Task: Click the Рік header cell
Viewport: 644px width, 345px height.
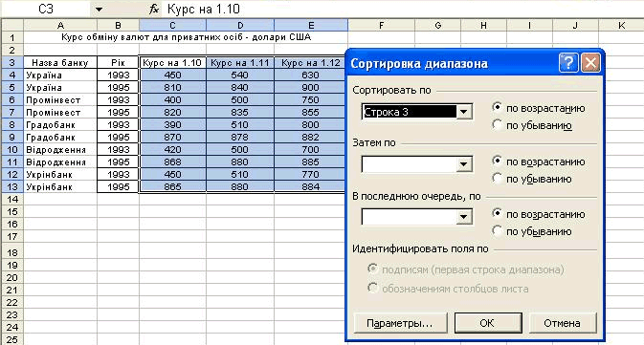Action: click(118, 63)
